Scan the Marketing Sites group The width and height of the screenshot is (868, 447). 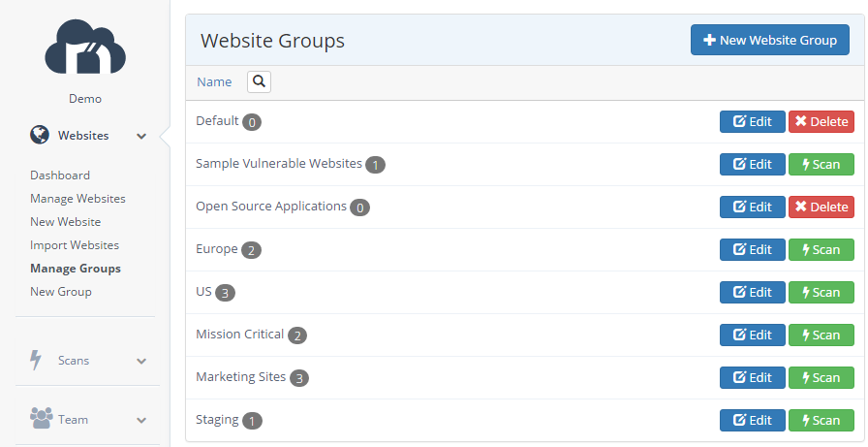pyautogui.click(x=821, y=377)
